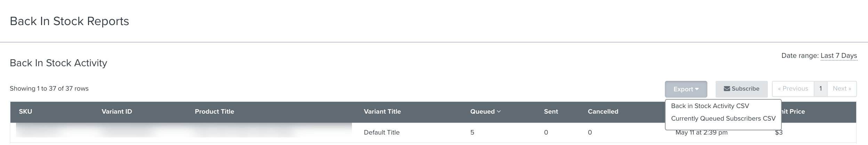Click the Back In Stock Activity heading
Viewport: 868px width, 145px height.
tap(58, 63)
